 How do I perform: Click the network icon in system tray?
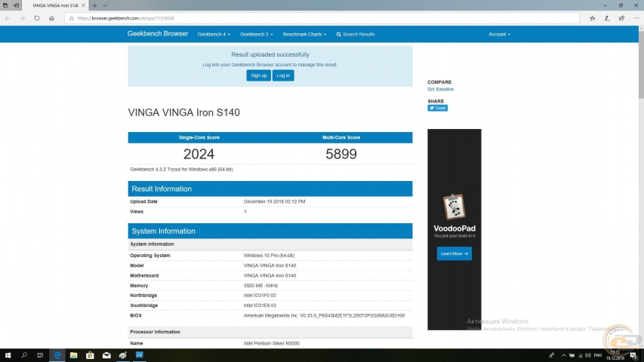coord(580,355)
